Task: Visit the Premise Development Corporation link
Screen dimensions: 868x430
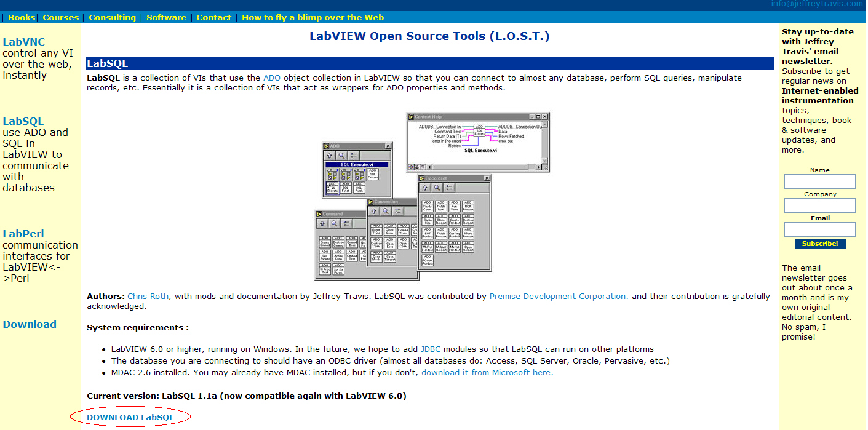Action: pyautogui.click(x=559, y=296)
